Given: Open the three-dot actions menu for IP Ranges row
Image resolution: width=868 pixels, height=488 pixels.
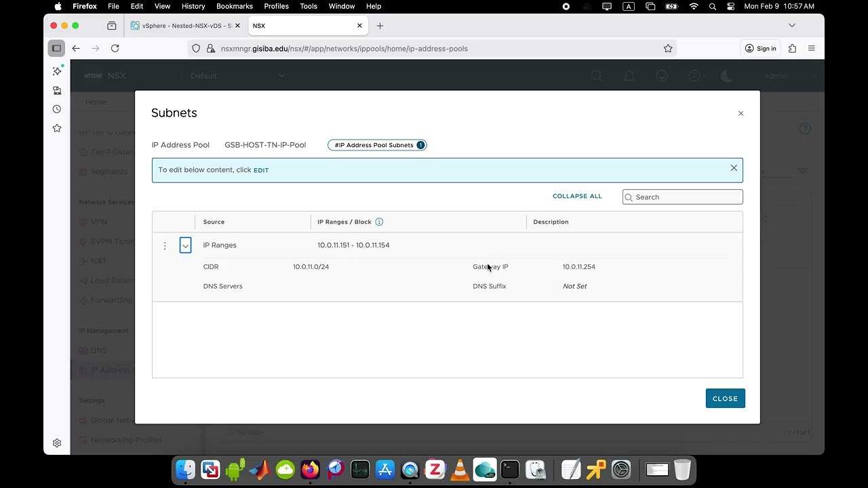Looking at the screenshot, I should click(x=165, y=245).
